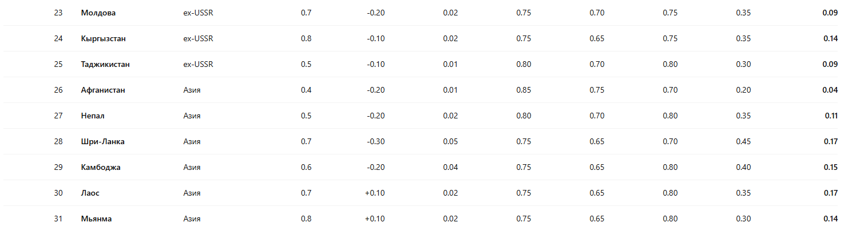Click the Непал country cell
Viewport: 868px width, 242px height.
point(93,116)
